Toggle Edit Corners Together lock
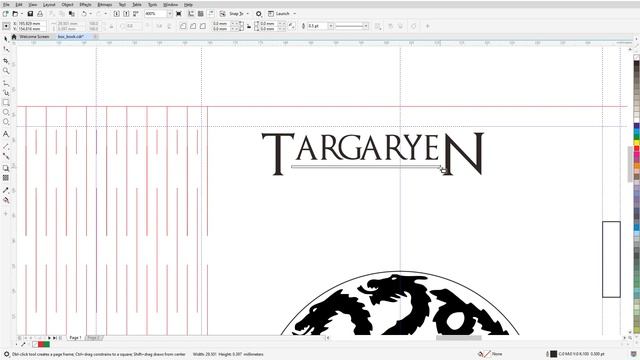This screenshot has width=640, height=360. 249,26
